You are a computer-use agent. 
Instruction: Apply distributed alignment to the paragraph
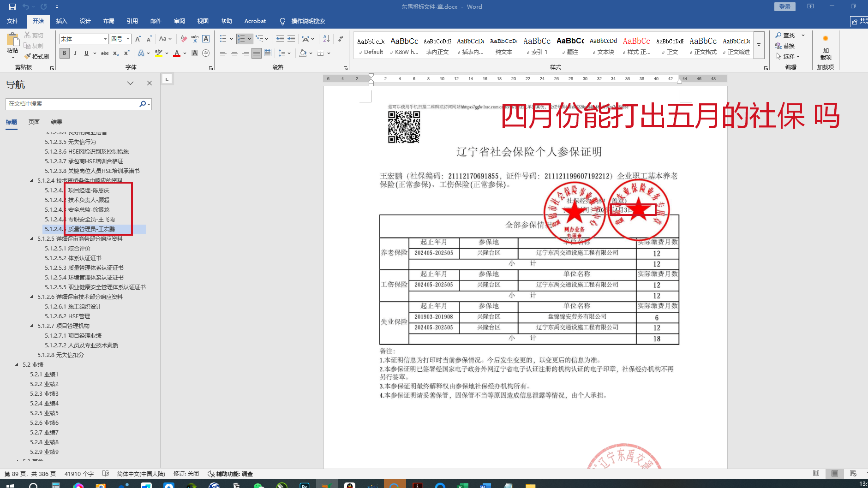point(268,53)
